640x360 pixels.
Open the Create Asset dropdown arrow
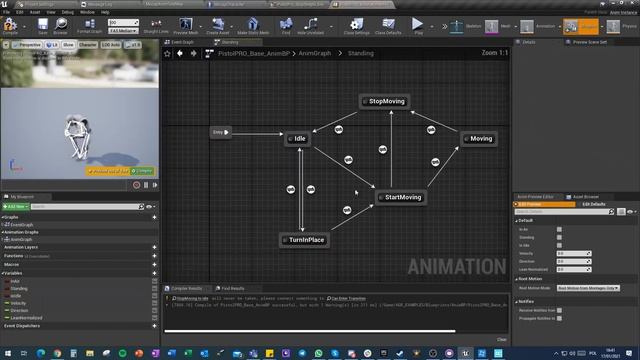point(232,27)
